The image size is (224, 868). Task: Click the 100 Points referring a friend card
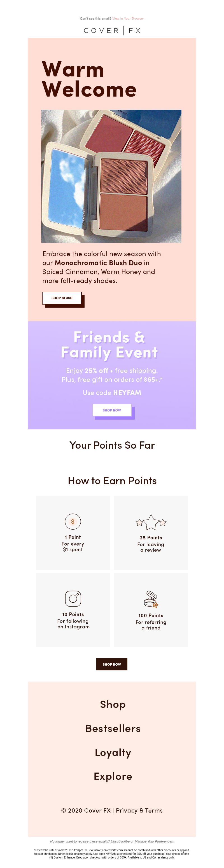coord(151,610)
